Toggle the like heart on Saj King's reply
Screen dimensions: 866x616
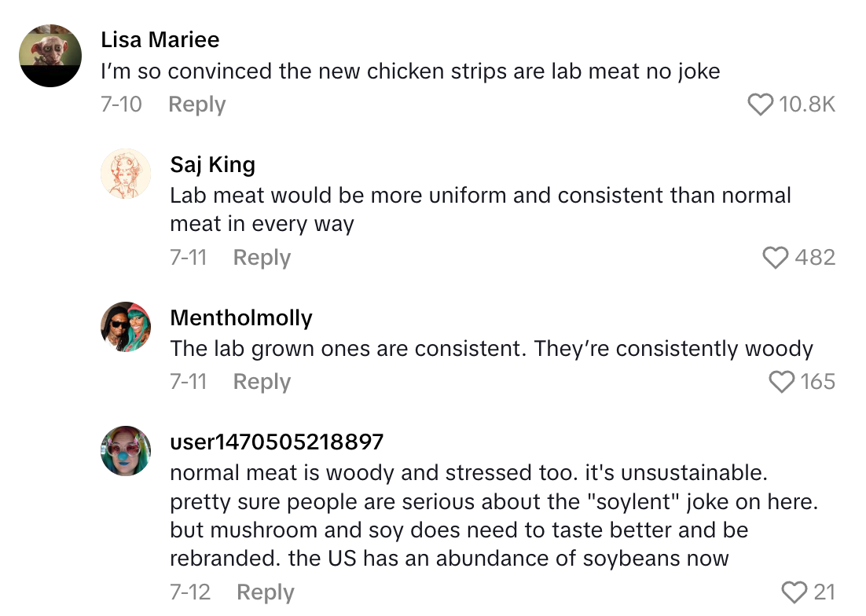coord(777,256)
